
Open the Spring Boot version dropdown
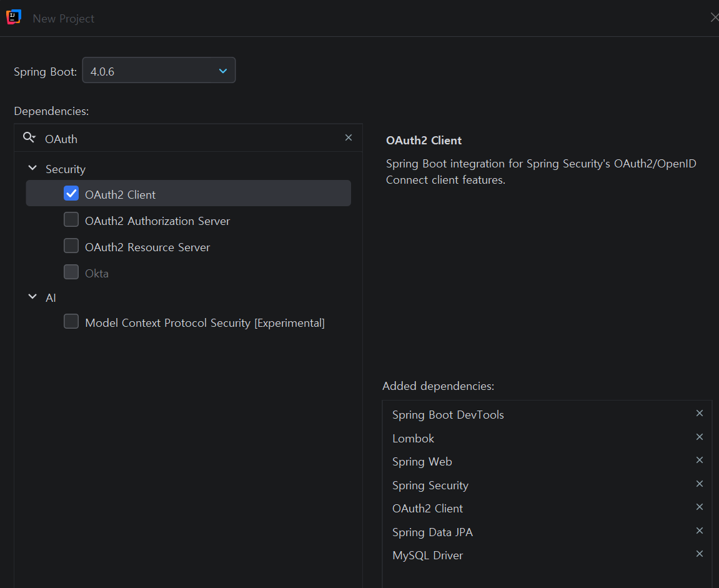tap(159, 70)
